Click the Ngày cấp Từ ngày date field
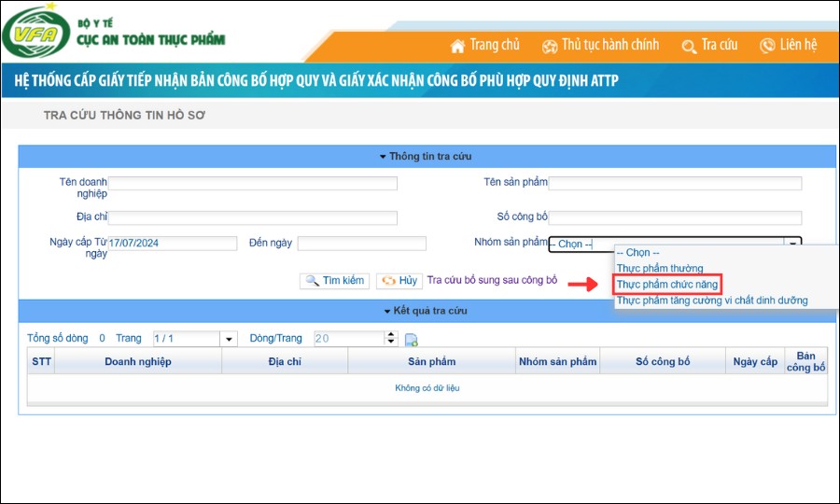Image resolution: width=840 pixels, height=504 pixels. point(173,244)
